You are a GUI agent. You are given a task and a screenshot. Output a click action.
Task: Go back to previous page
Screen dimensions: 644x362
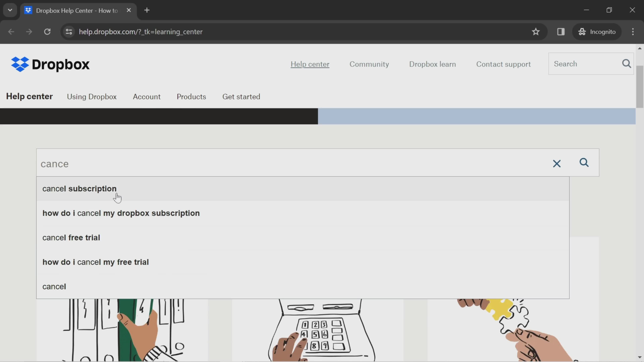(11, 32)
